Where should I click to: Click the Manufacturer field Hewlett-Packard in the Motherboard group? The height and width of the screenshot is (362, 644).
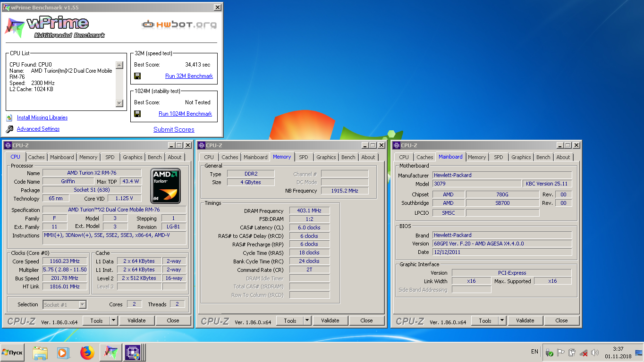pos(502,175)
